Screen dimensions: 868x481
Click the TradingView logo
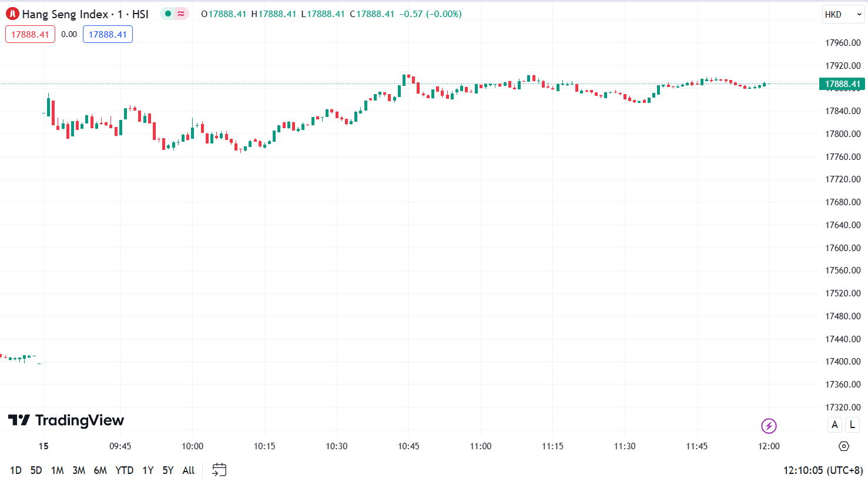(x=66, y=420)
